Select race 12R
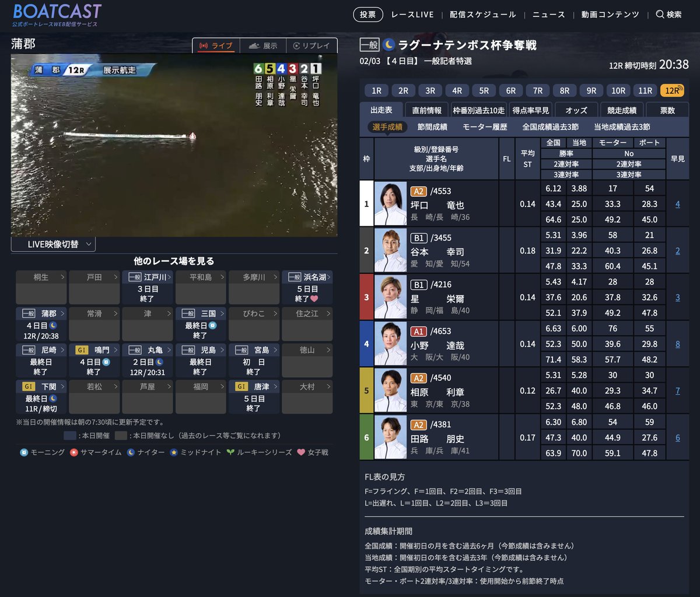Screen dimensions: 700x597 [x=673, y=90]
